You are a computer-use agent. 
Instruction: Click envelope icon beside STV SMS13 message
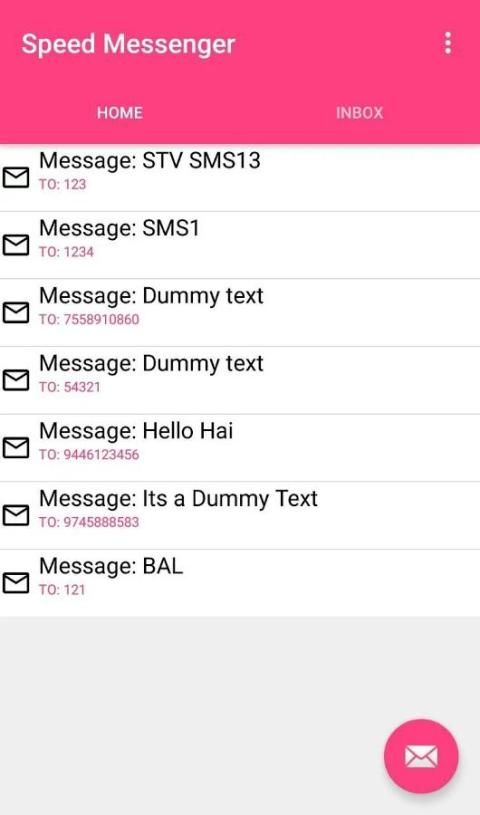tap(16, 177)
